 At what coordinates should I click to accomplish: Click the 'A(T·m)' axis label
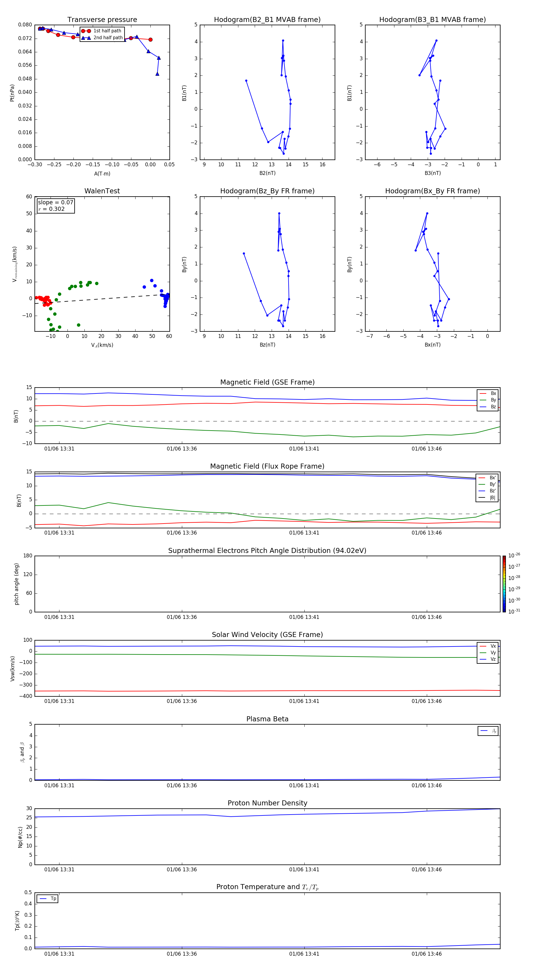click(x=102, y=173)
